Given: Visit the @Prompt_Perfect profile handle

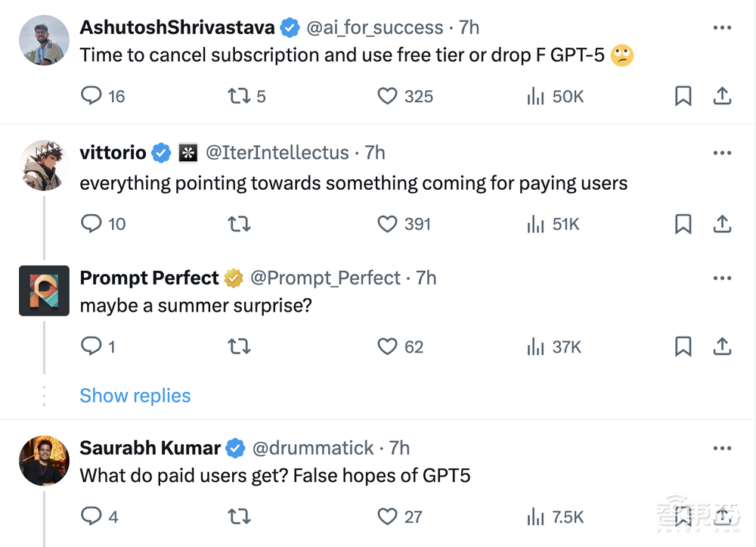Looking at the screenshot, I should [x=325, y=278].
